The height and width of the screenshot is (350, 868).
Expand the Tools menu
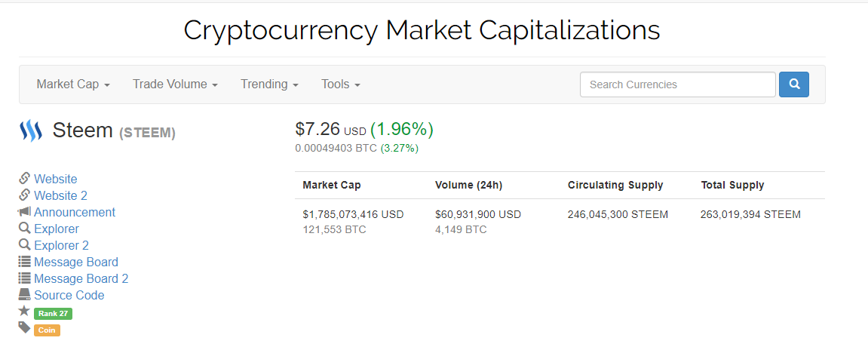[340, 84]
